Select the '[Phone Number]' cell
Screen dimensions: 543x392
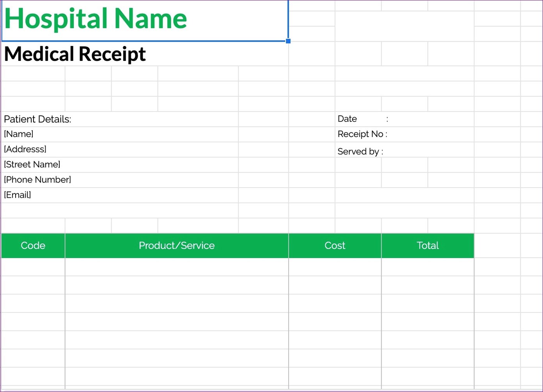click(120, 180)
